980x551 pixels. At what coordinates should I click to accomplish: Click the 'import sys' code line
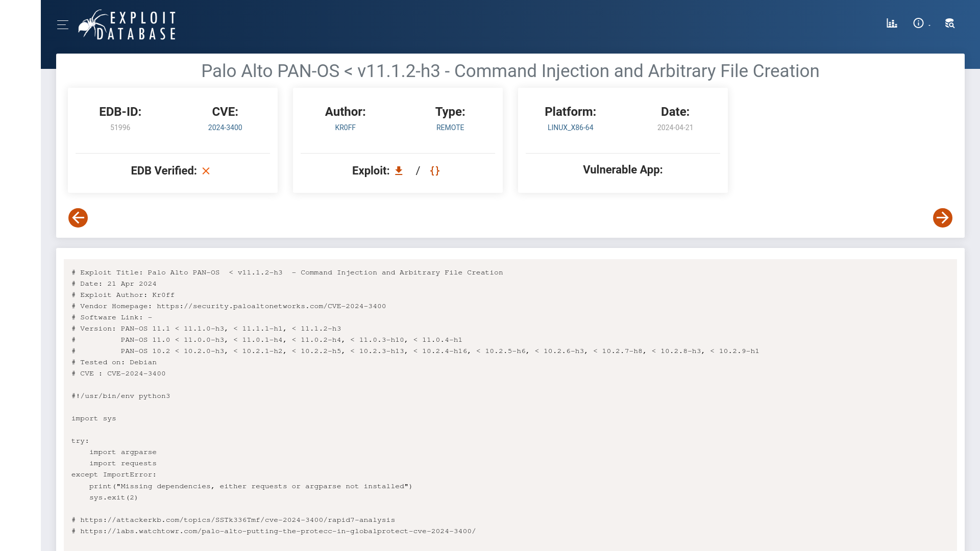(94, 418)
